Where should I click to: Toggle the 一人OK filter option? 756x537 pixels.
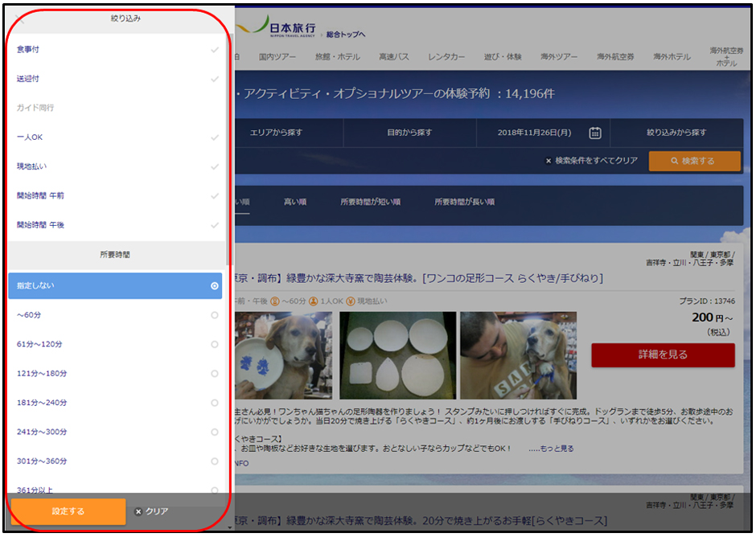pos(113,137)
